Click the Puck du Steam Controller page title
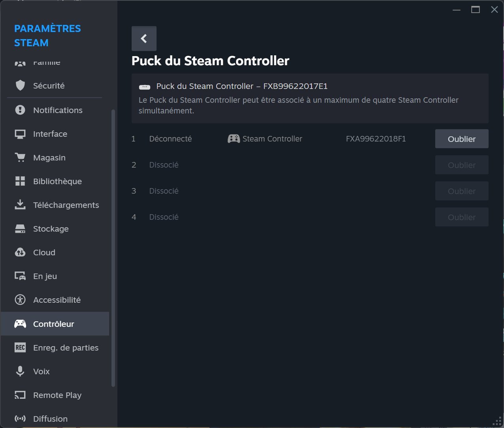This screenshot has width=504, height=428. [210, 61]
